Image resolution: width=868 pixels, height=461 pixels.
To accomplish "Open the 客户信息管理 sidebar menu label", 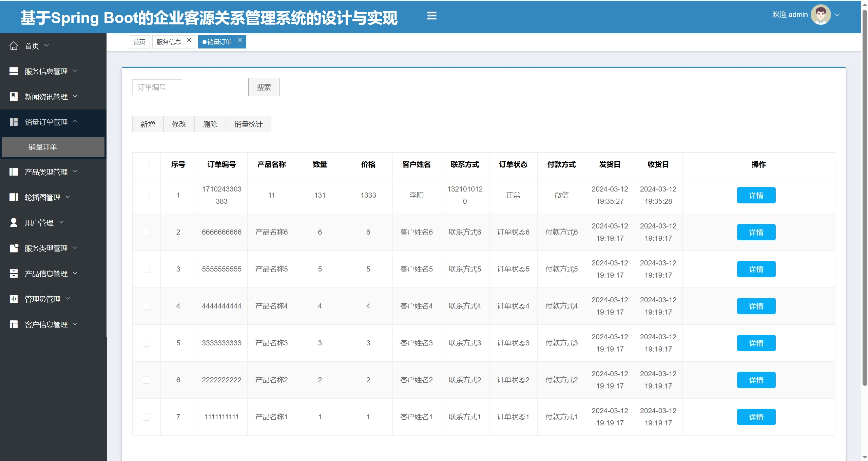I will point(46,325).
